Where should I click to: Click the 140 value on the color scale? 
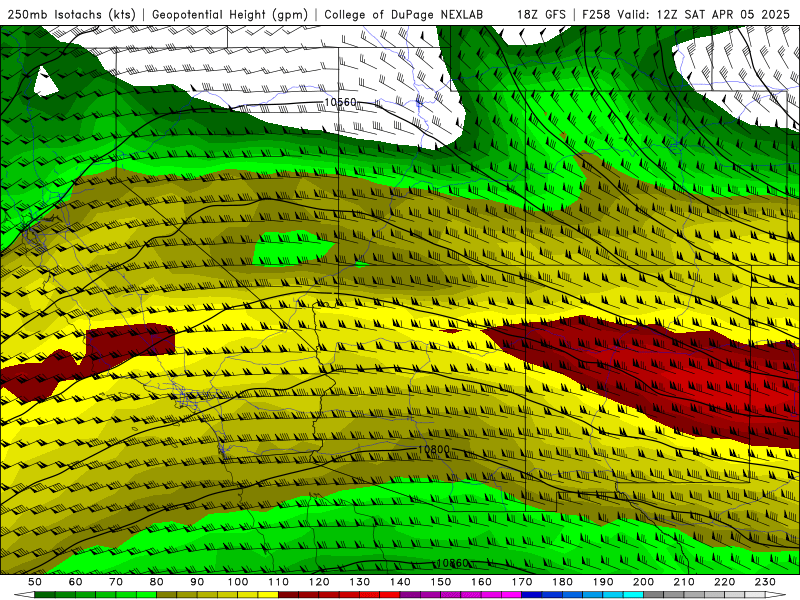[x=400, y=582]
